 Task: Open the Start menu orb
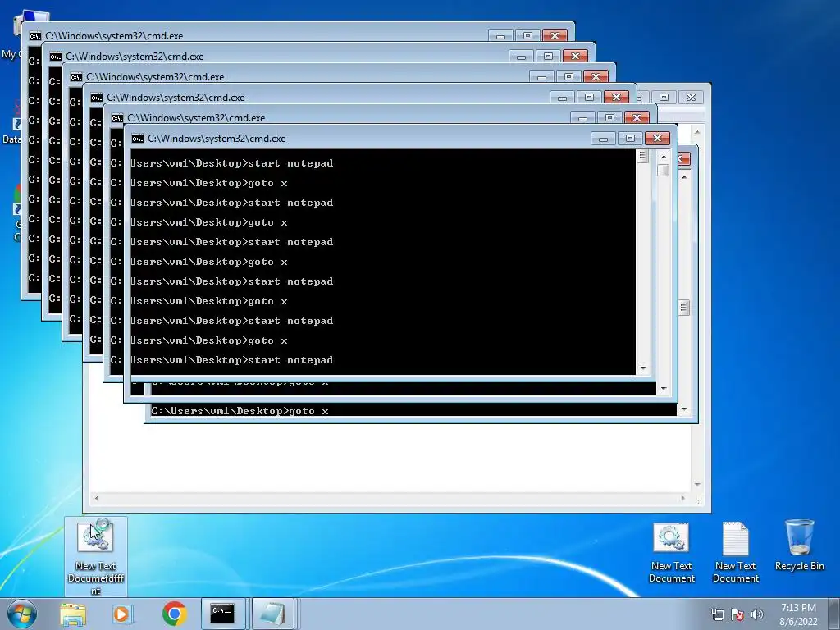tap(21, 614)
